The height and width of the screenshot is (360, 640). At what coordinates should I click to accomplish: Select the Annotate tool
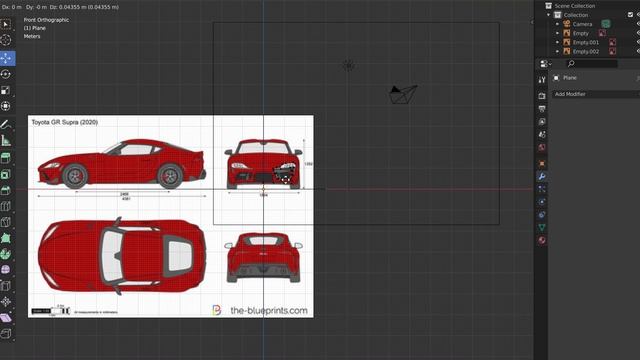[6, 125]
